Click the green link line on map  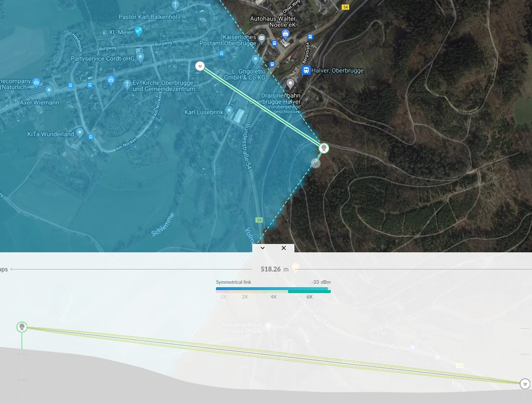(262, 107)
